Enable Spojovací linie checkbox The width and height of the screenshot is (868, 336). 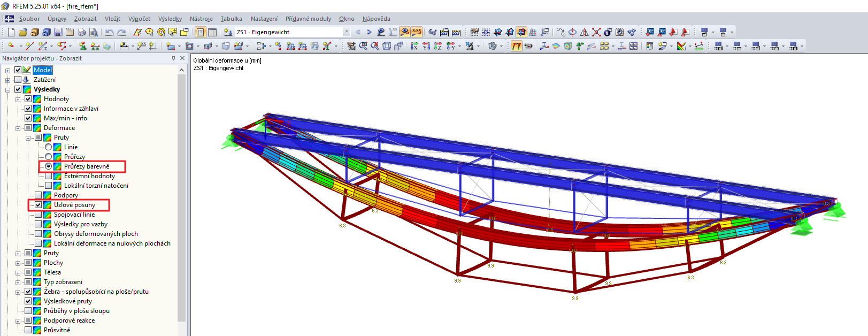click(x=39, y=215)
